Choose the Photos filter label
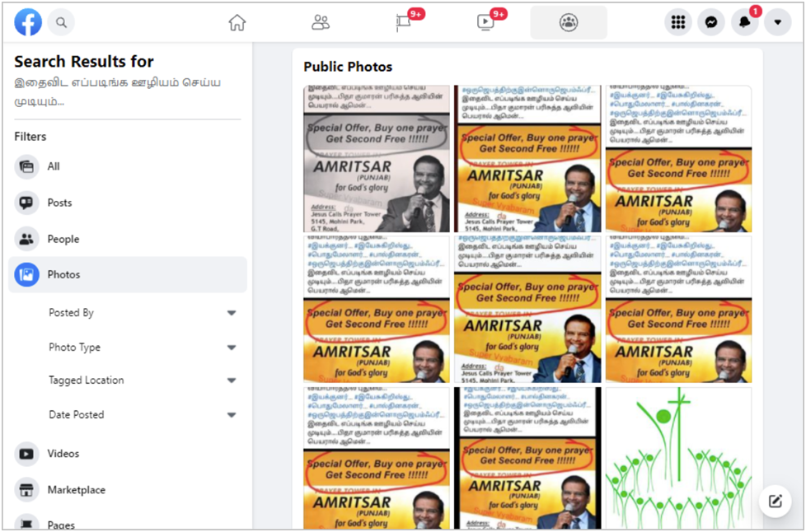 point(63,275)
